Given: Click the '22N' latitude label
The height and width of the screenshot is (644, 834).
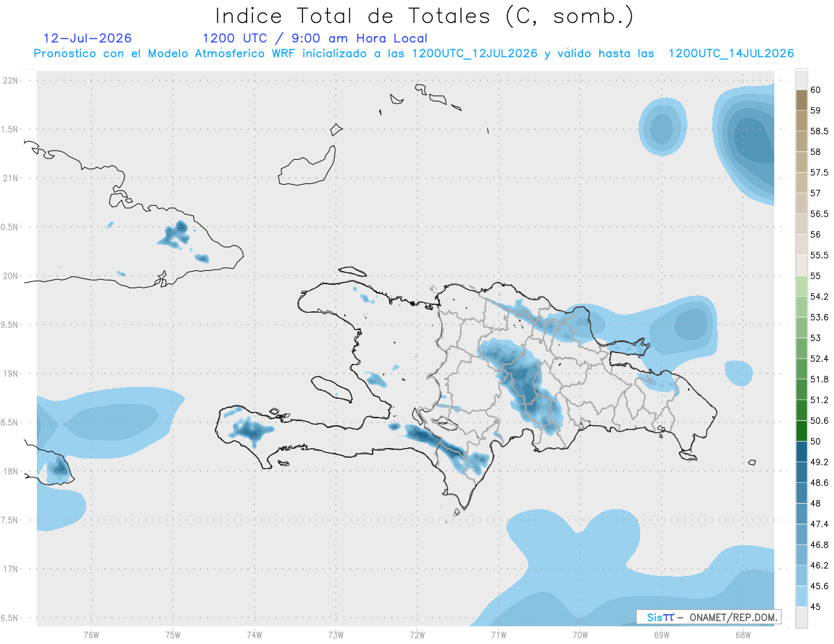Looking at the screenshot, I should tap(12, 81).
